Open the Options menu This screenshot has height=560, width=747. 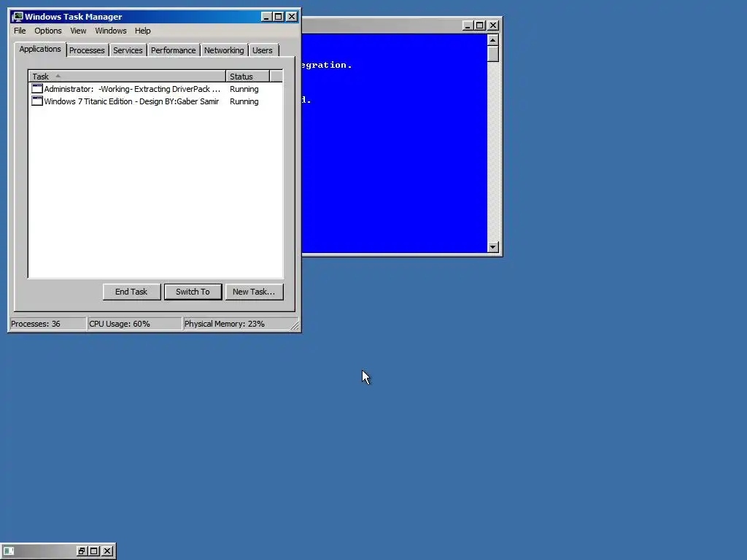(47, 31)
